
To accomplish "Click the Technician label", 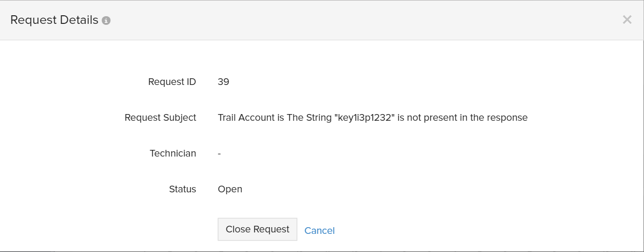I will [173, 153].
